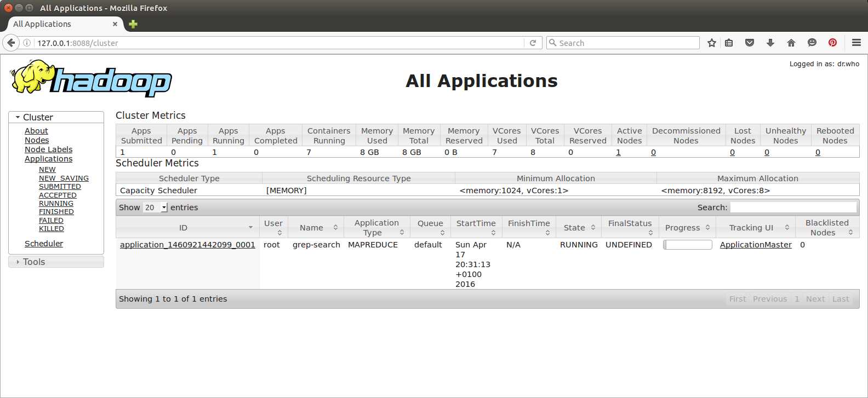This screenshot has width=868, height=398.
Task: Sort table by Tracking UI column
Action: click(755, 227)
